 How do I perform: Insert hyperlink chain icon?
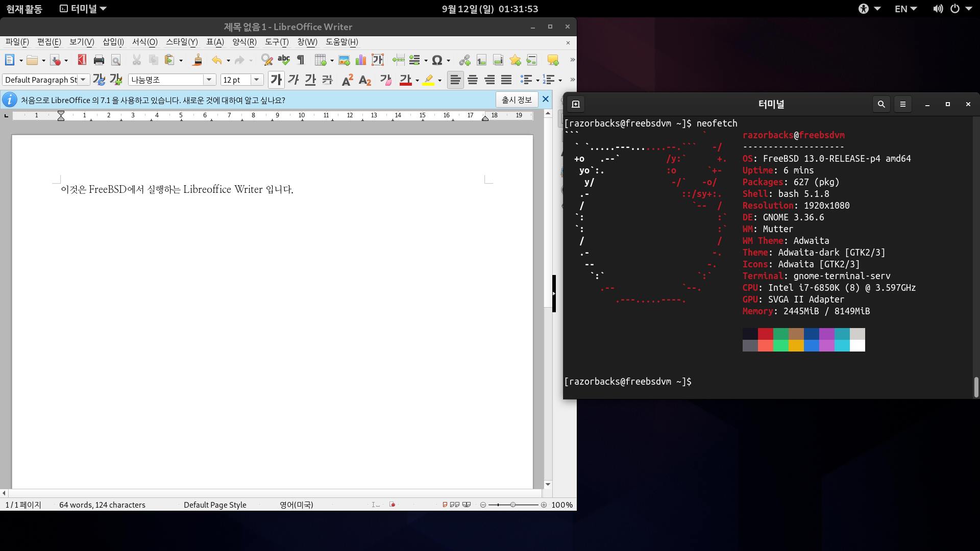coord(464,60)
